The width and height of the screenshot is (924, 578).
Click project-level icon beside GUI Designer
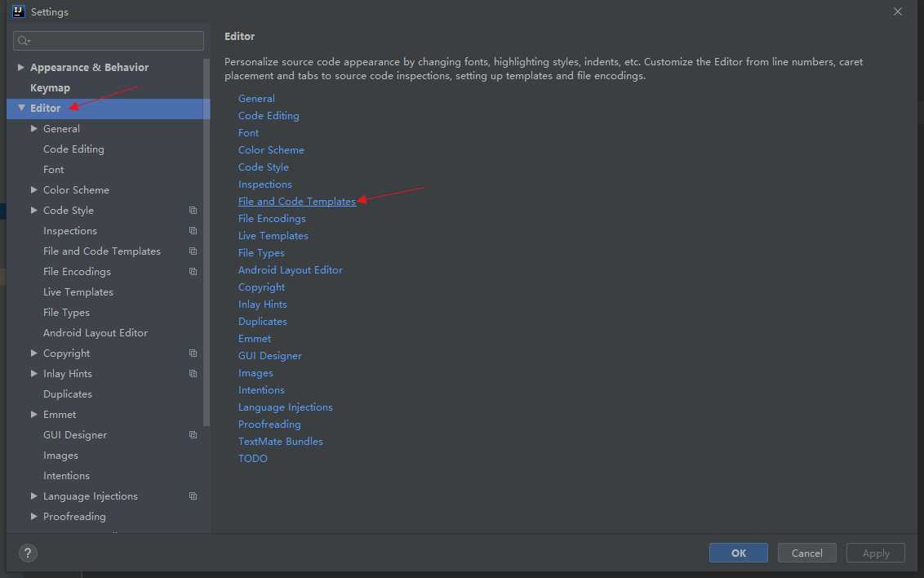click(x=193, y=435)
